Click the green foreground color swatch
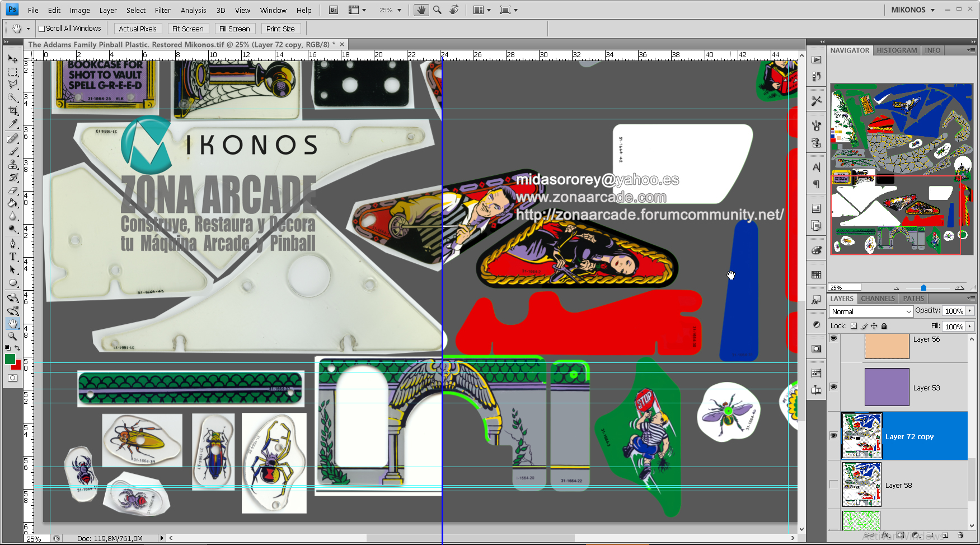 [x=10, y=359]
